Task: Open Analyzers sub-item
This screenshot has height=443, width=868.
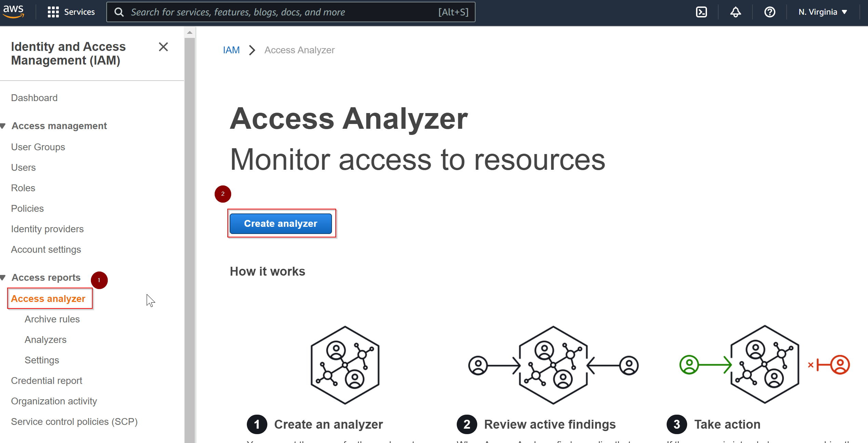Action: (45, 340)
